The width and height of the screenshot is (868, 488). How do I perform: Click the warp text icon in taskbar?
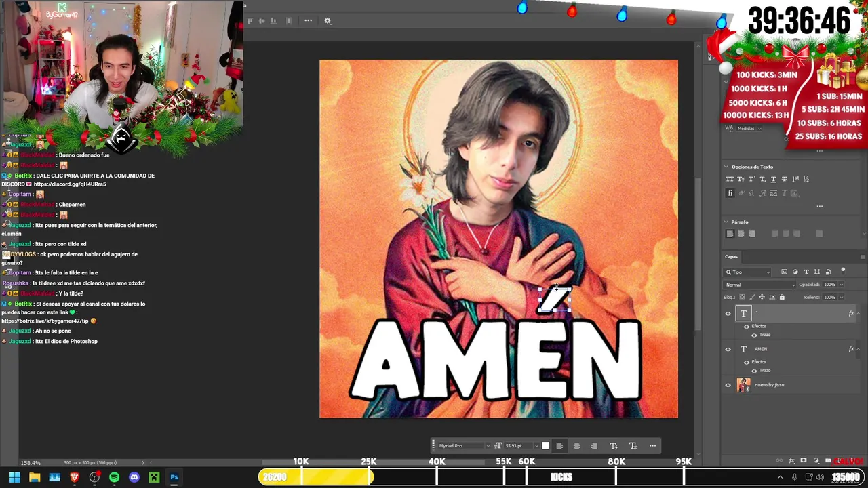point(614,445)
